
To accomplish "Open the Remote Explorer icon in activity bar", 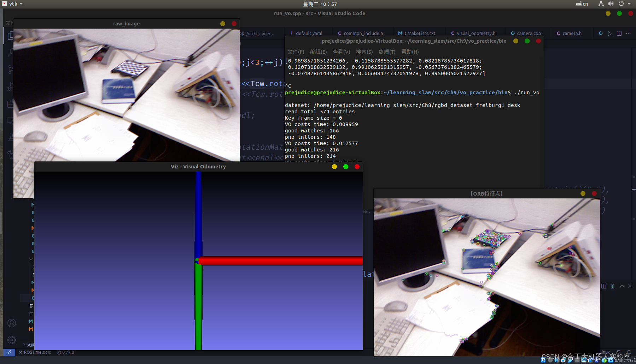I will click(x=11, y=120).
